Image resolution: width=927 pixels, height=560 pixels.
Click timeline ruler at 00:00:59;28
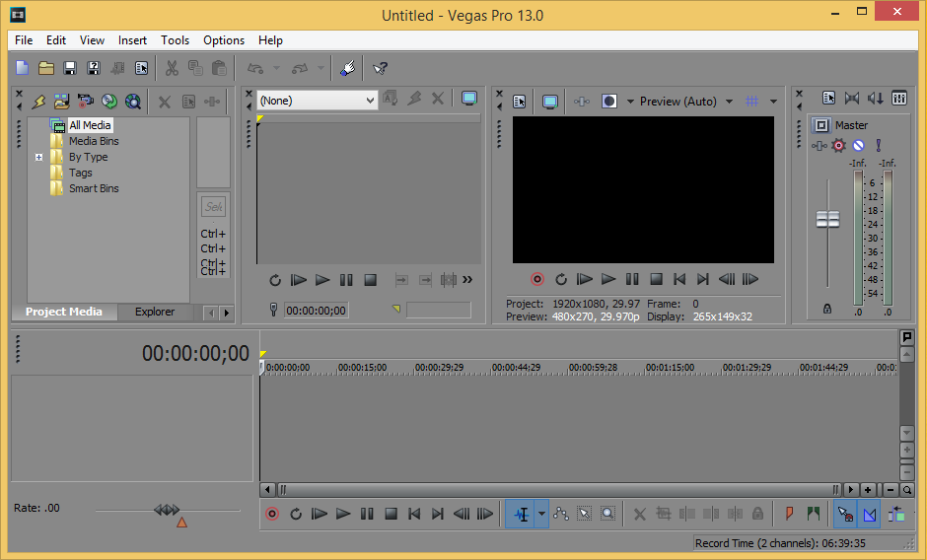point(593,368)
